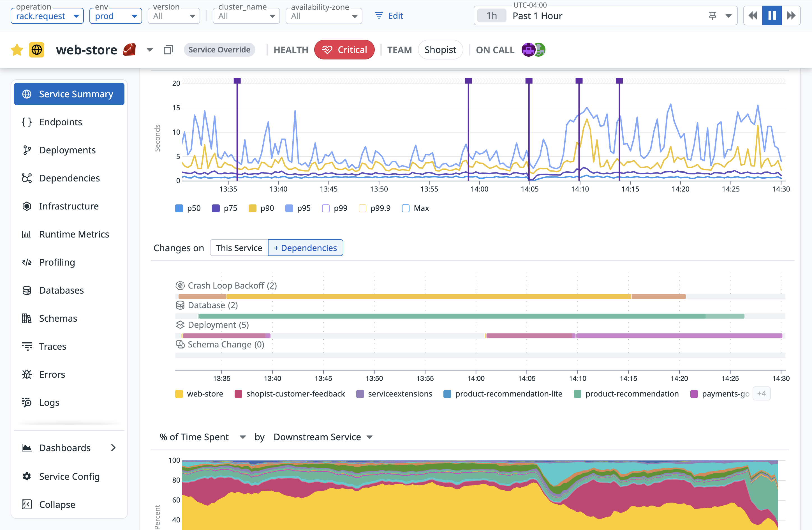Click the Critical health status button

coord(344,50)
